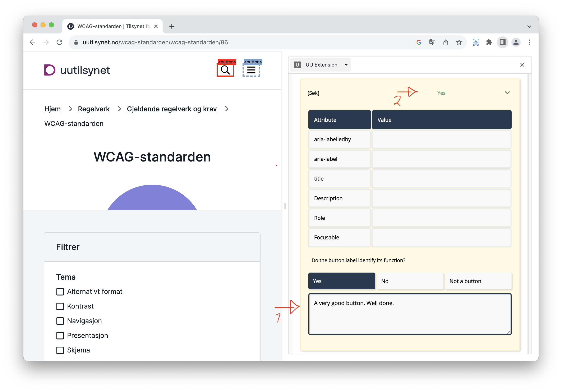
Task: Click the share page icon
Action: tap(446, 42)
